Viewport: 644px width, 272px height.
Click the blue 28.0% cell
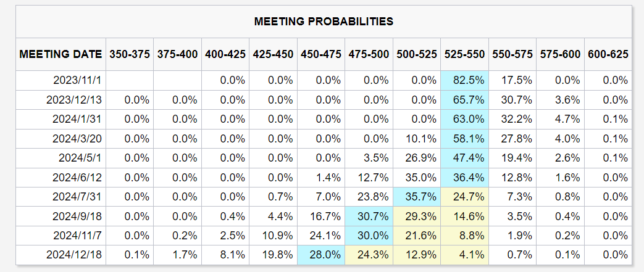point(320,254)
